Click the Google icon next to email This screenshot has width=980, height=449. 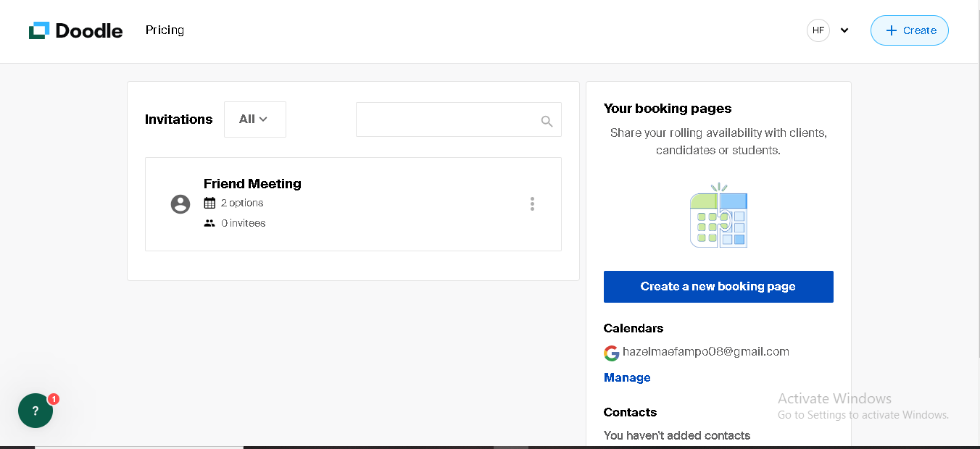point(612,353)
